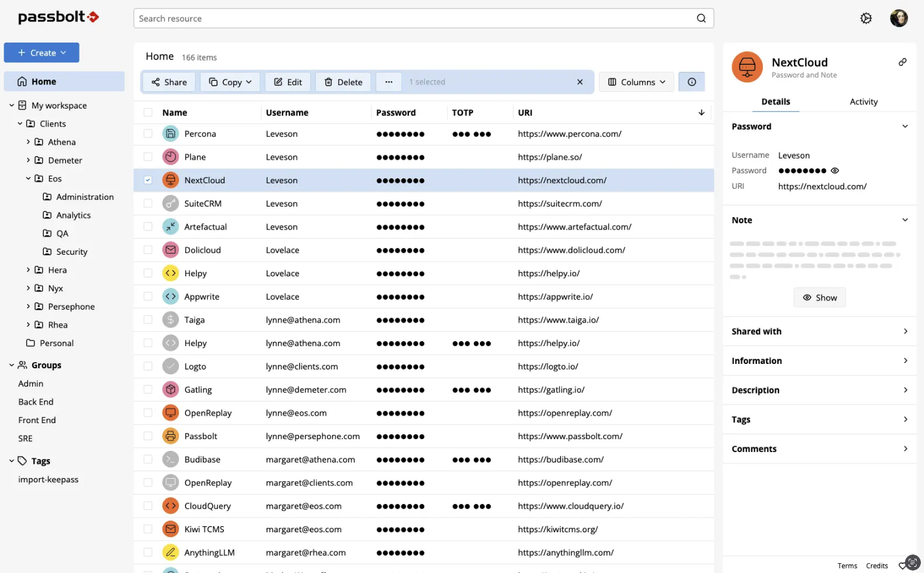Expand the Shared with section
Viewport: 924px width, 573px height.
(819, 332)
